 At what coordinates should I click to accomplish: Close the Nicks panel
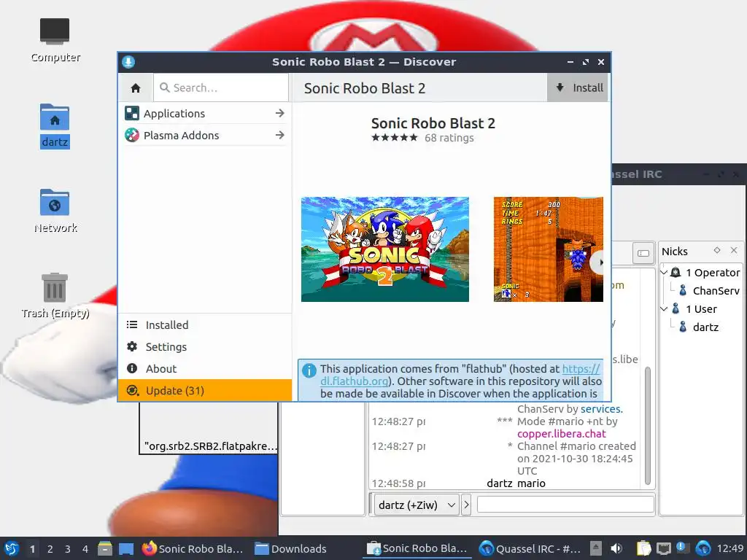tap(734, 250)
